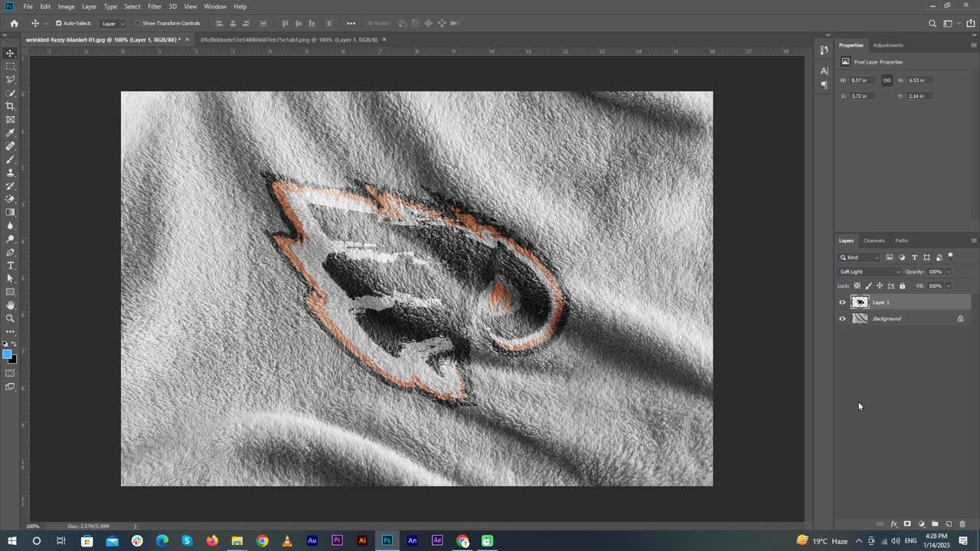980x551 pixels.
Task: Open the Opacity slider dropdown arrow
Action: click(949, 272)
